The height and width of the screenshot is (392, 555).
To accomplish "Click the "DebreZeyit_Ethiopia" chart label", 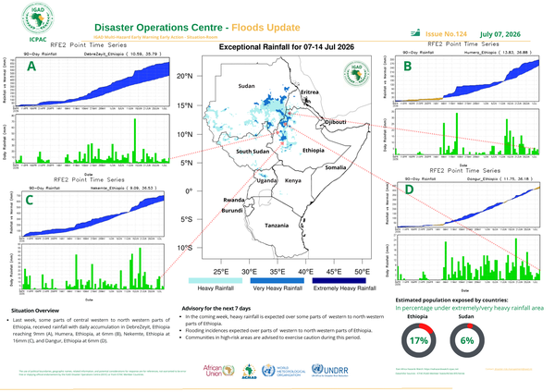I will [104, 54].
